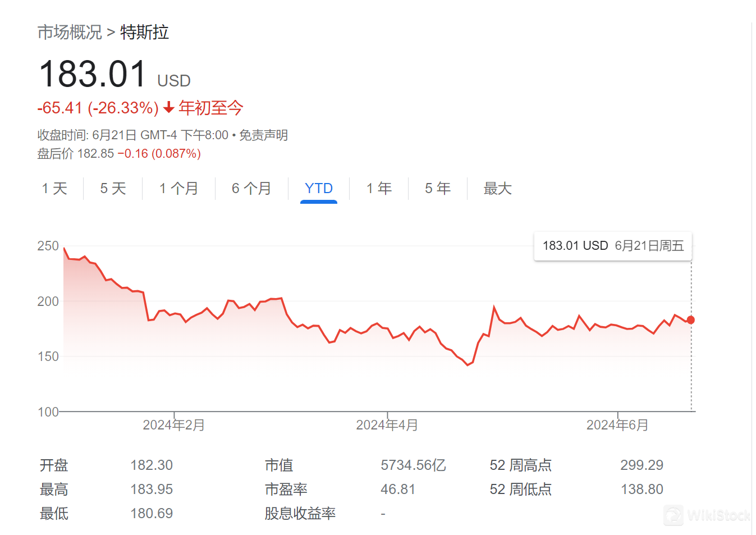Show the 6 个月 chart range
The height and width of the screenshot is (535, 756).
251,189
